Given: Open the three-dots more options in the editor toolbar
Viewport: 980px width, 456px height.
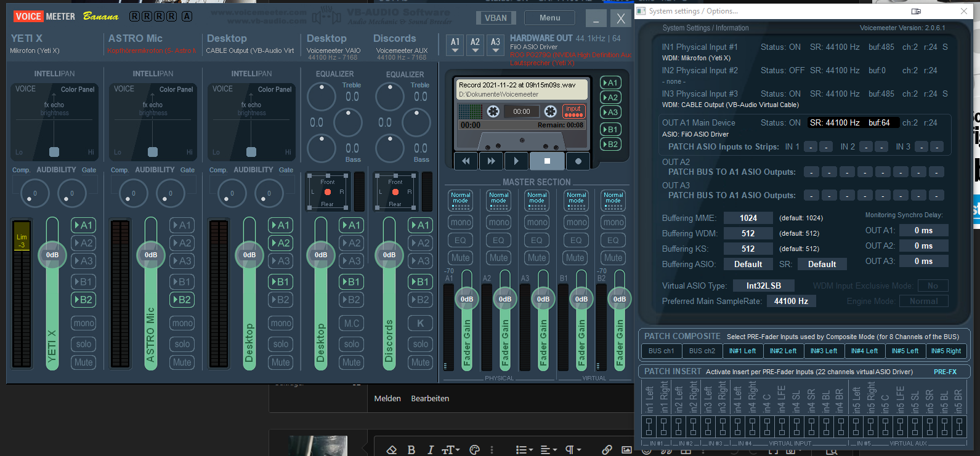Looking at the screenshot, I should pyautogui.click(x=492, y=450).
